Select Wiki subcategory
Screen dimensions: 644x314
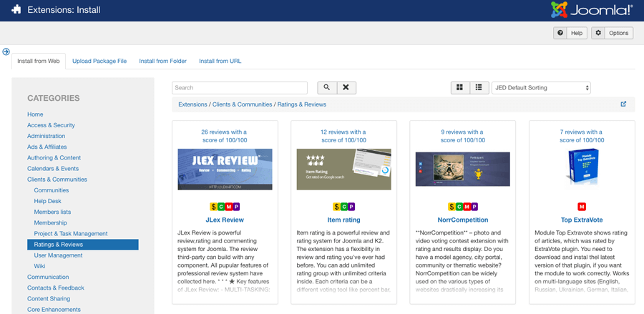[x=40, y=266]
